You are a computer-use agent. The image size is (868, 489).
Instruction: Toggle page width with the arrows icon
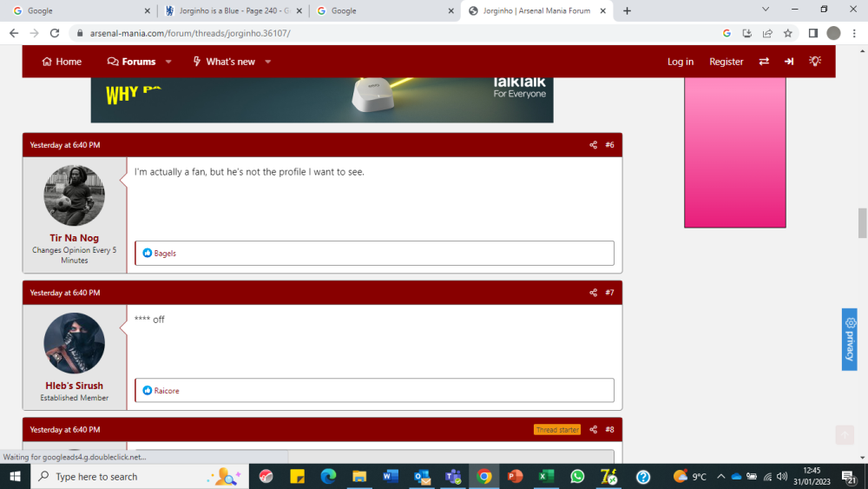(x=764, y=62)
